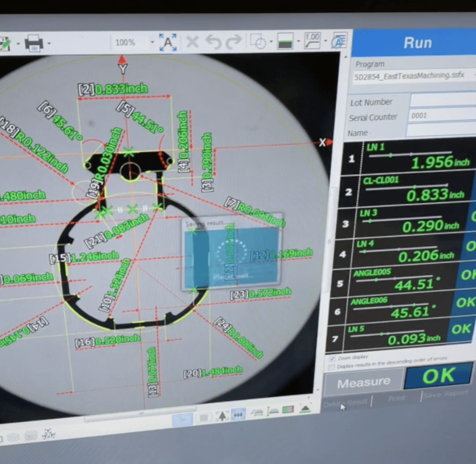The image size is (476, 464).
Task: Click the [23]0.572inch dimension label
Action: (261, 293)
